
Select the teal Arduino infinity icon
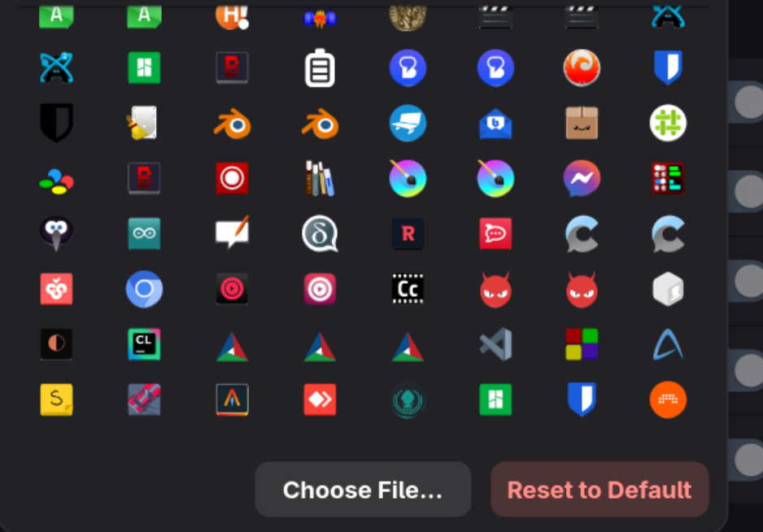144,233
